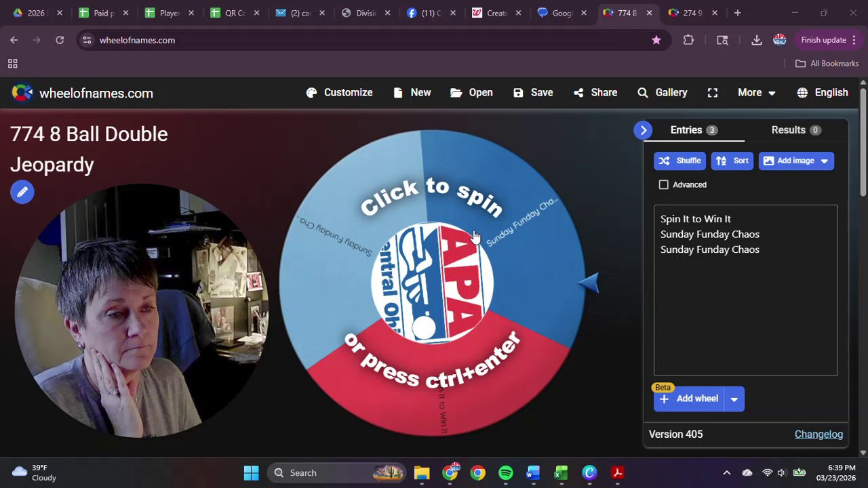Open the Chrome profile avatar
The width and height of the screenshot is (868, 488).
tap(779, 40)
